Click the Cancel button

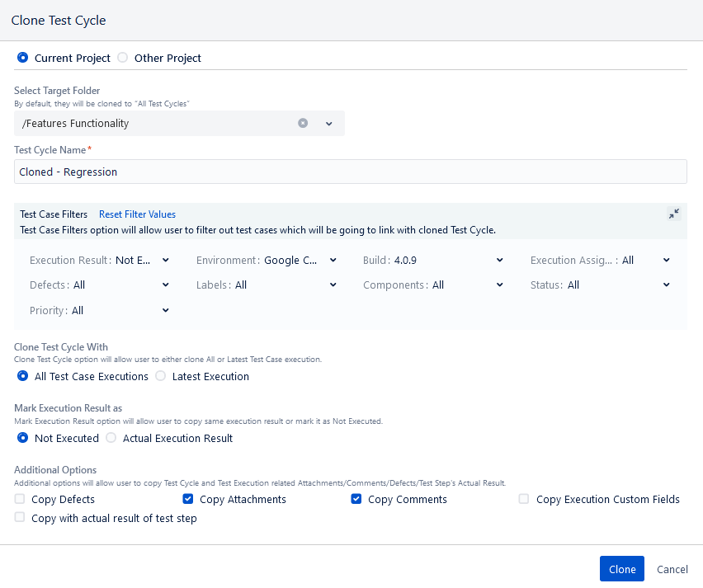pos(672,569)
